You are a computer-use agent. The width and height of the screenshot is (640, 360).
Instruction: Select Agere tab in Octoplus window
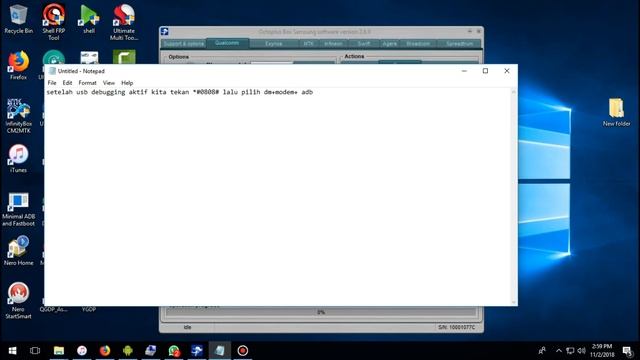coord(389,44)
